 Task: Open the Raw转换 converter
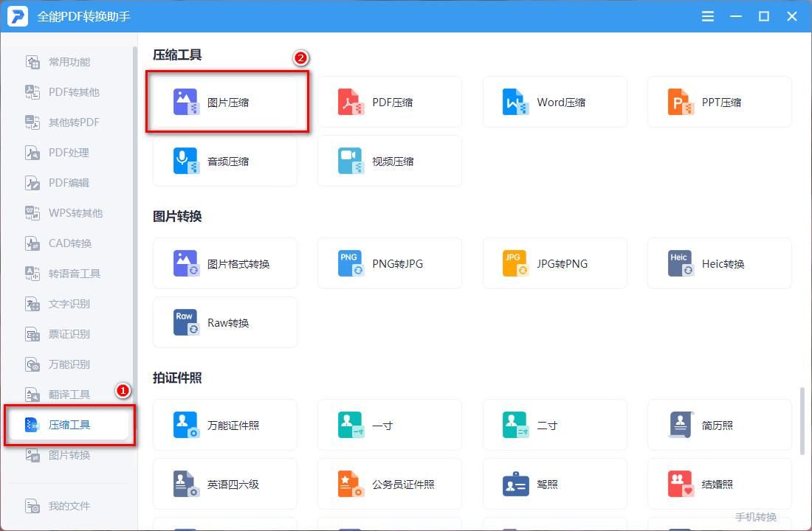pos(224,322)
